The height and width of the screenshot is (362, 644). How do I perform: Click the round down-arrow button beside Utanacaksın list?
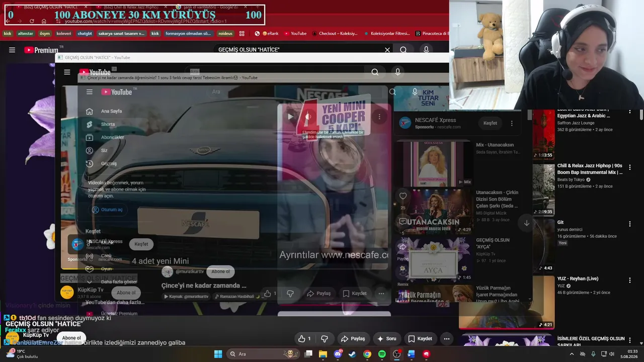click(x=526, y=223)
